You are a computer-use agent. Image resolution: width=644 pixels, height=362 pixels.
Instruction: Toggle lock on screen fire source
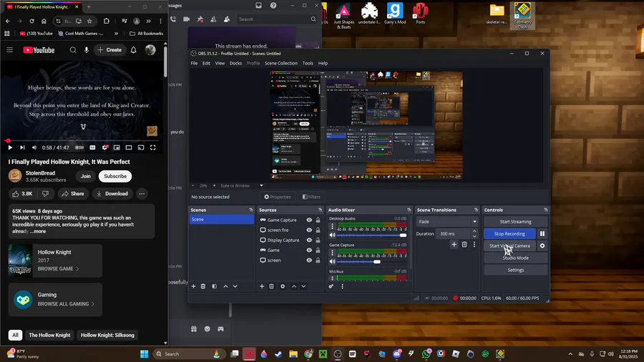coord(318,230)
